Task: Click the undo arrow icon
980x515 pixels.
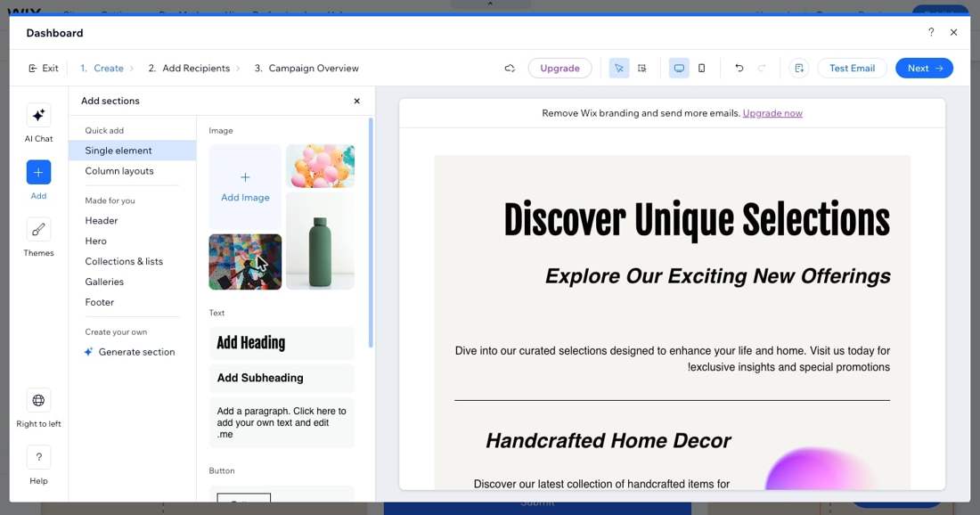Action: tap(739, 68)
